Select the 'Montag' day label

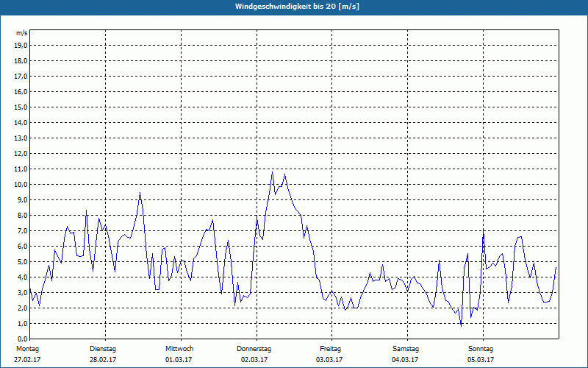click(27, 349)
